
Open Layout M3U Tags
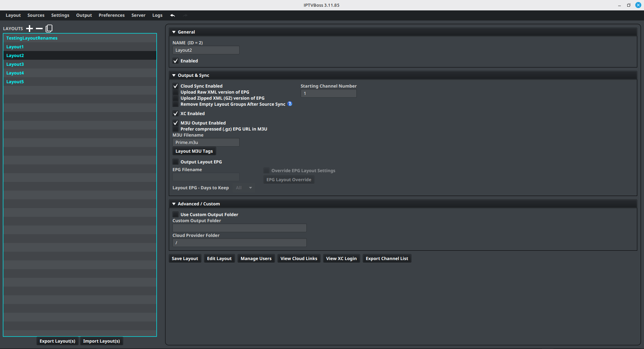[x=194, y=151]
